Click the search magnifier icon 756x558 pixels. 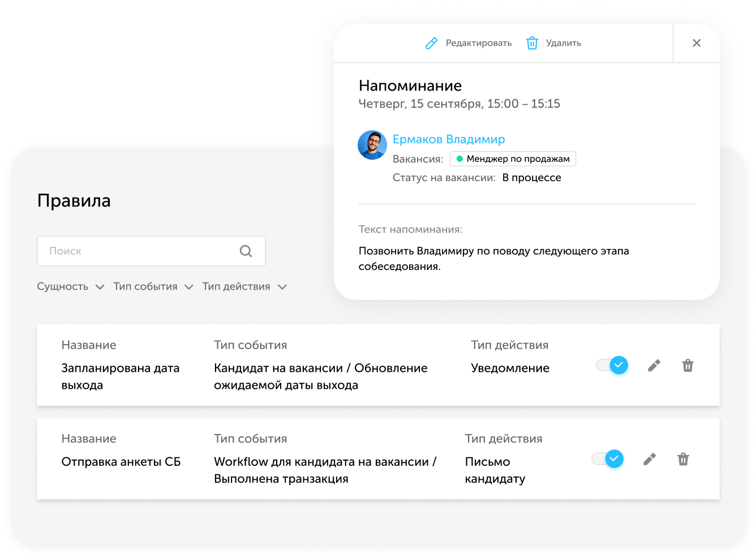(246, 251)
